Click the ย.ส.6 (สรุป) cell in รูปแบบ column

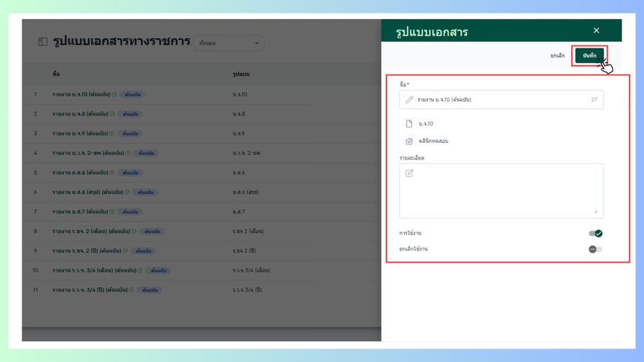pyautogui.click(x=246, y=192)
